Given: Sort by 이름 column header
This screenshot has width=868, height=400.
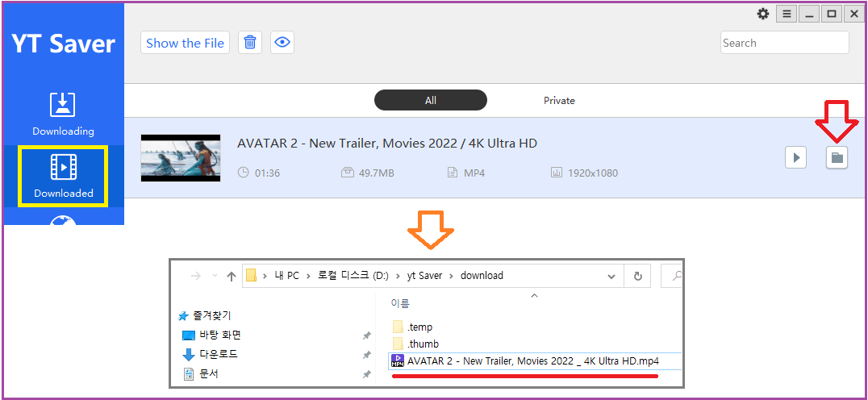Looking at the screenshot, I should click(x=399, y=303).
